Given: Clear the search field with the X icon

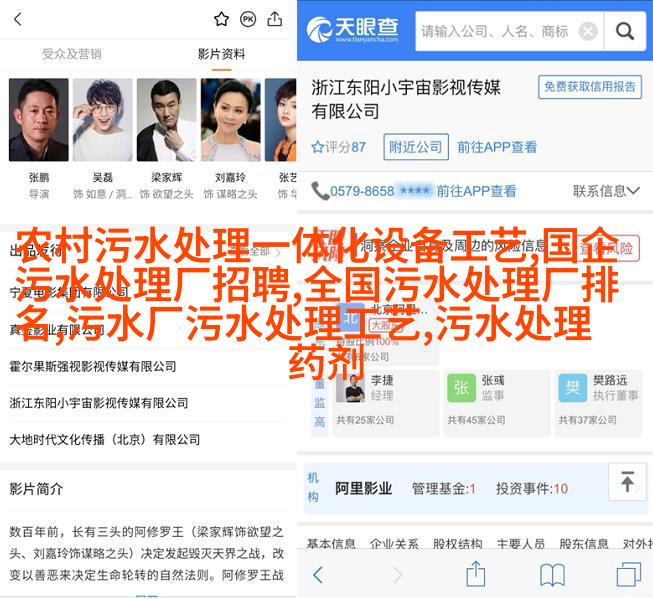Looking at the screenshot, I should (x=588, y=31).
